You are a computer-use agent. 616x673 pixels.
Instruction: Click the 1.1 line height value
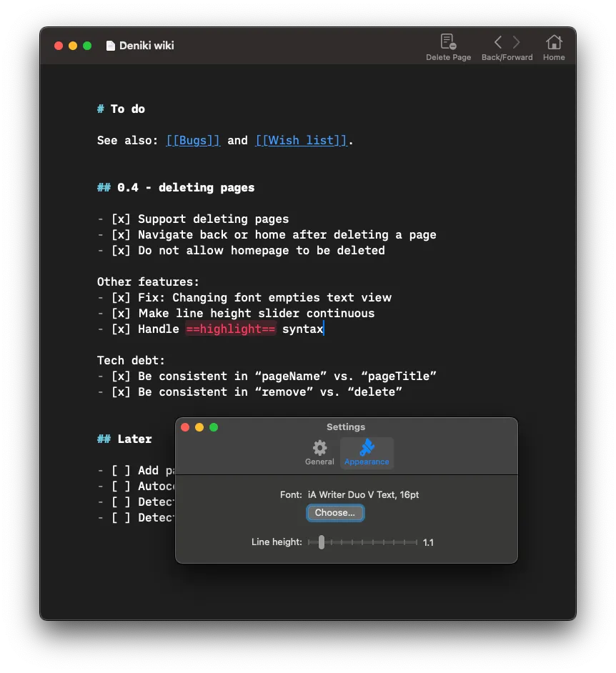(428, 542)
